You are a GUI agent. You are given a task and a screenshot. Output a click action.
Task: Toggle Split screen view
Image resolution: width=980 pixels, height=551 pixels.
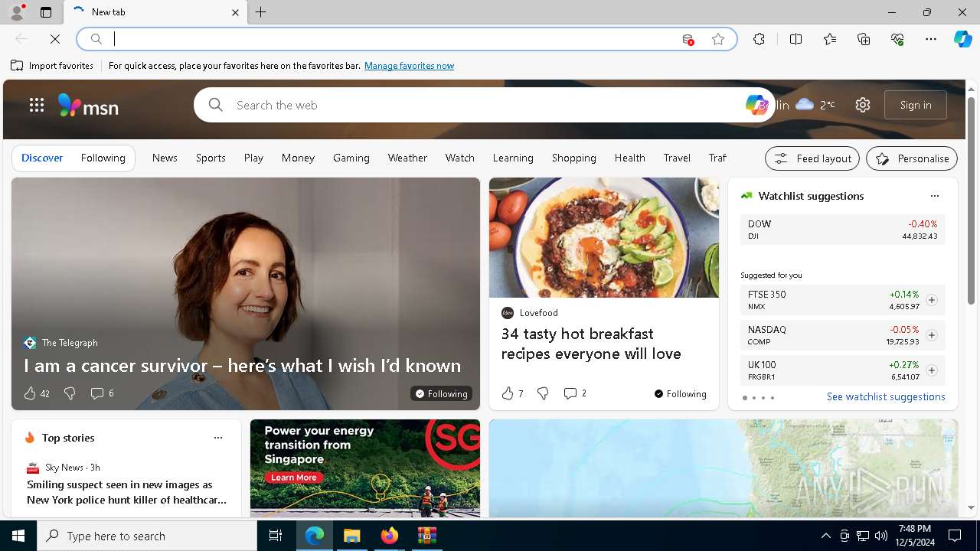(795, 39)
